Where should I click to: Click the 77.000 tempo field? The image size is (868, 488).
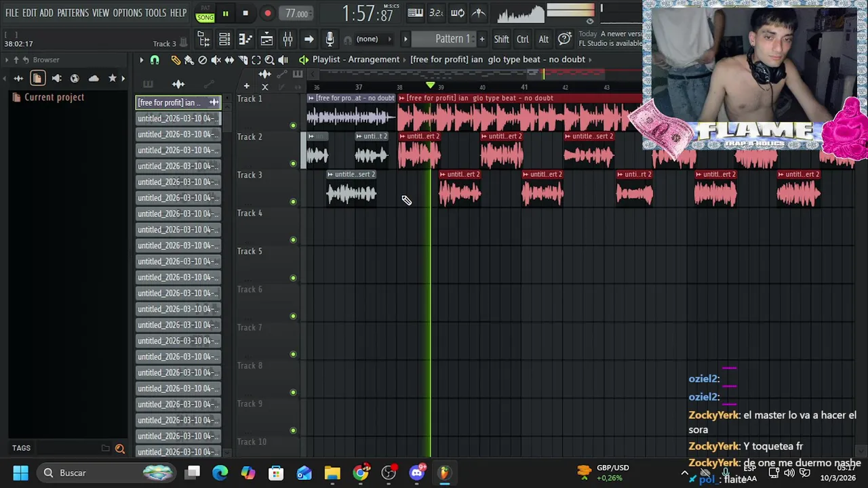297,14
